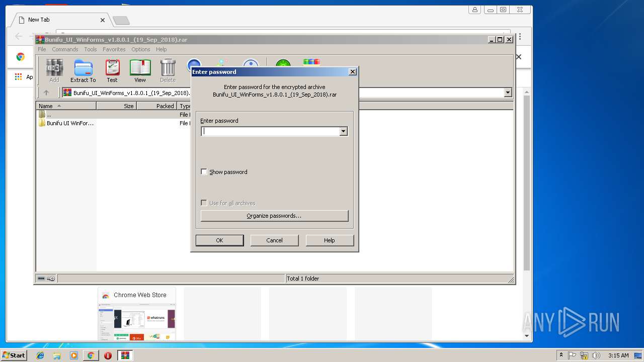Screen dimensions: 644x362
Task: Toggle the Use for all archives checkbox
Action: coord(204,203)
